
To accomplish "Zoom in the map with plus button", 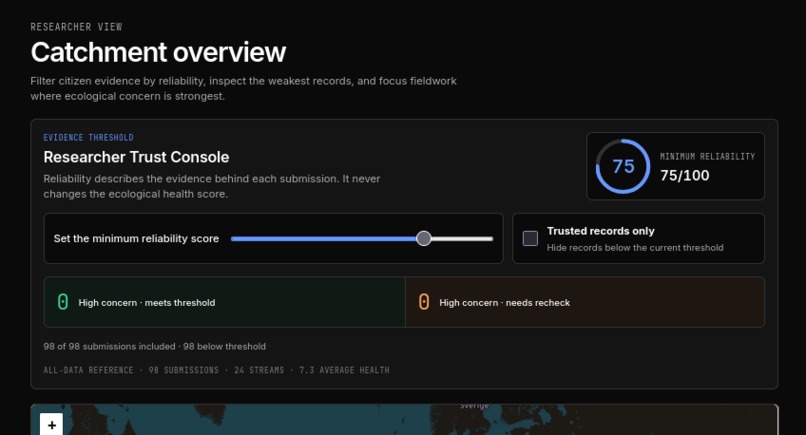I will 51,424.
